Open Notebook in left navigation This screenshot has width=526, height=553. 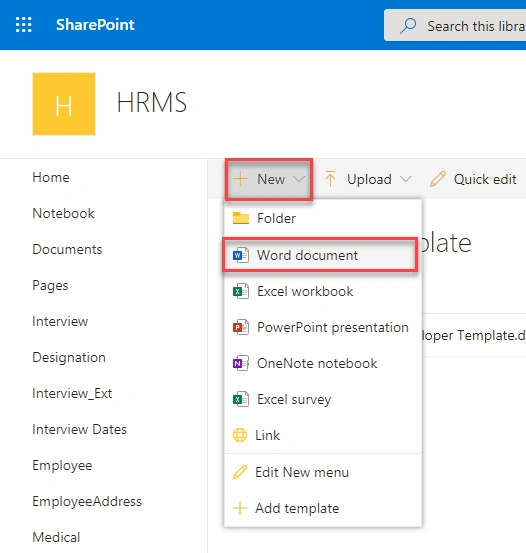pyautogui.click(x=63, y=213)
